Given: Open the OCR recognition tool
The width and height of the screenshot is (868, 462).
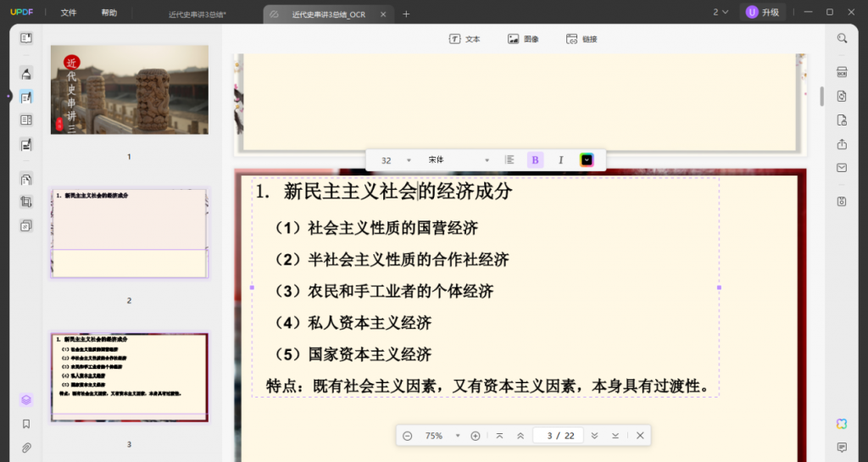Looking at the screenshot, I should [842, 72].
